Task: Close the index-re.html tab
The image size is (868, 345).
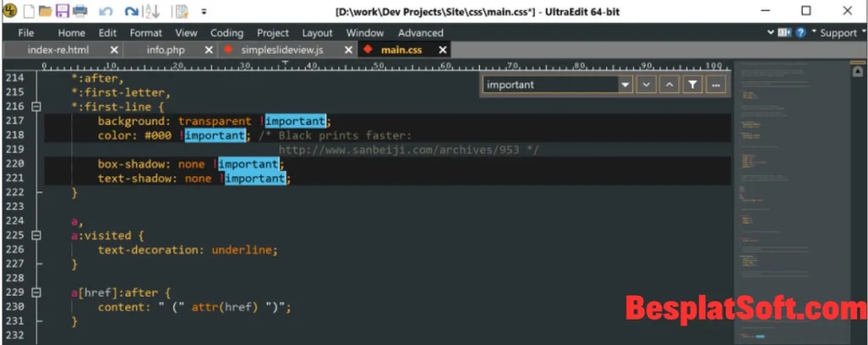Action: tap(114, 50)
